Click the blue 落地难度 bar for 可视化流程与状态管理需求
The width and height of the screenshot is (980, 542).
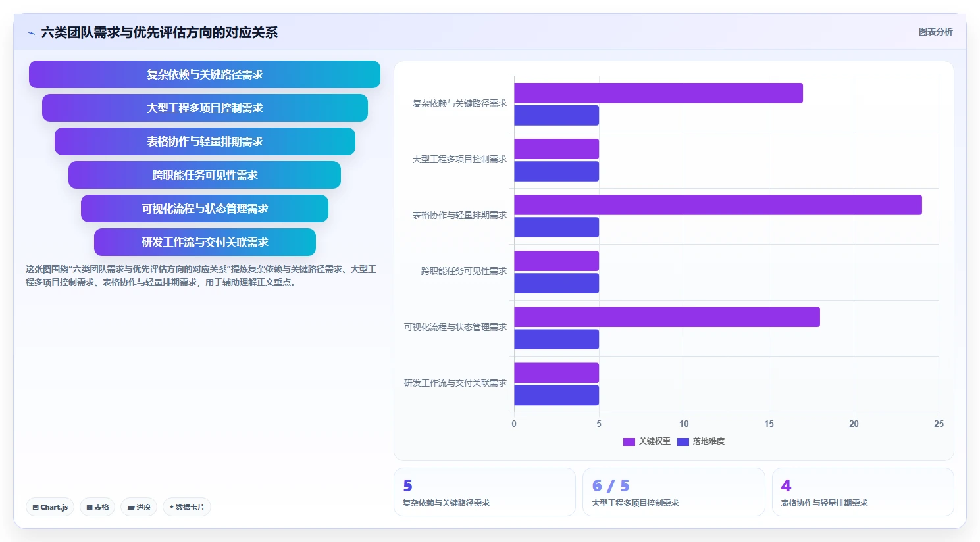click(556, 339)
